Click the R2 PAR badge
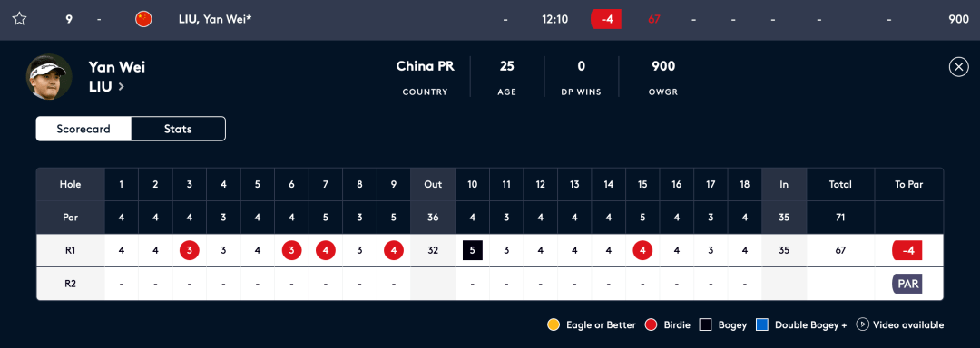980x348 pixels. (906, 284)
